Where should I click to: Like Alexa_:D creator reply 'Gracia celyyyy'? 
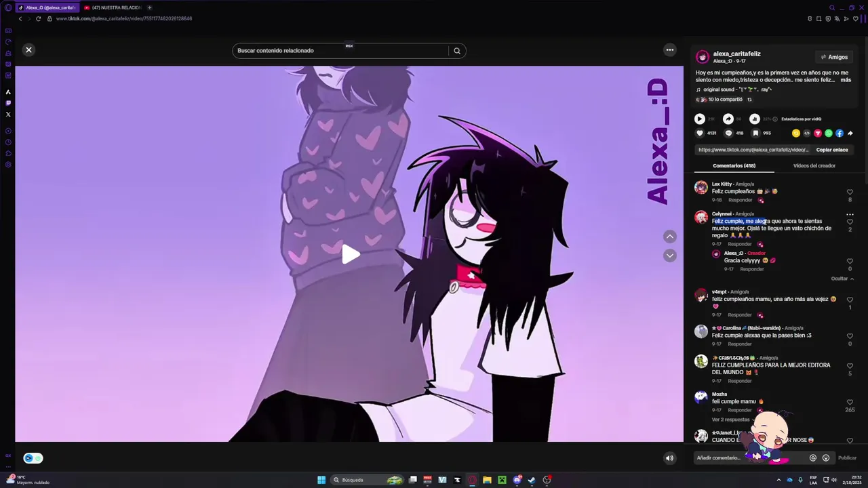pyautogui.click(x=850, y=261)
